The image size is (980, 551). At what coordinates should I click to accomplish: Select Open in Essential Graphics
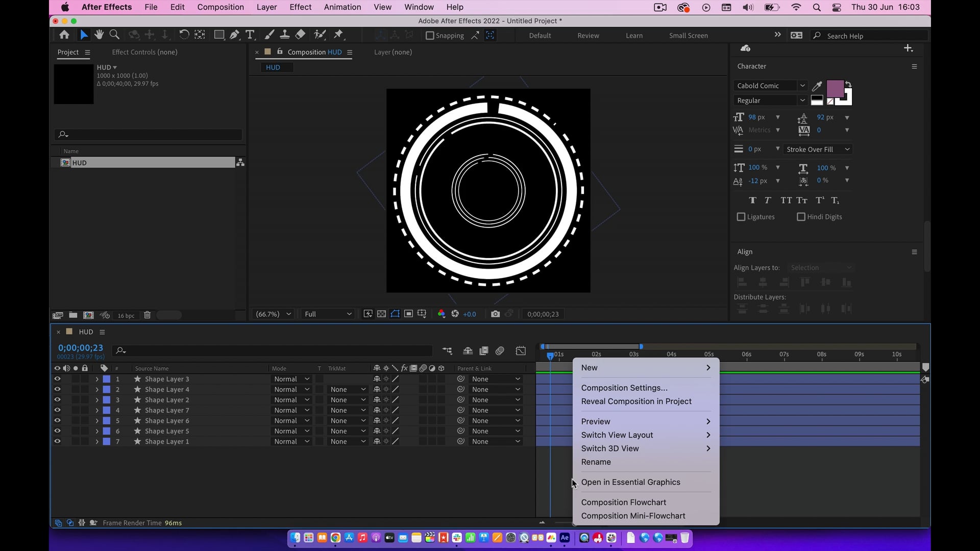[x=630, y=482]
